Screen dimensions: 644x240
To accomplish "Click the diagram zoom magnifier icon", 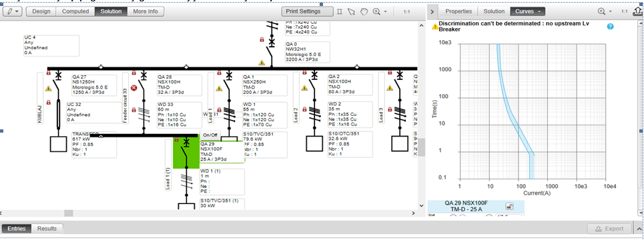I will 376,11.
